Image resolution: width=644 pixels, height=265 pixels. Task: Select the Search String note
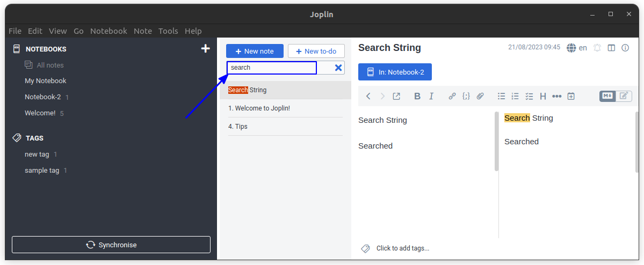(x=285, y=90)
